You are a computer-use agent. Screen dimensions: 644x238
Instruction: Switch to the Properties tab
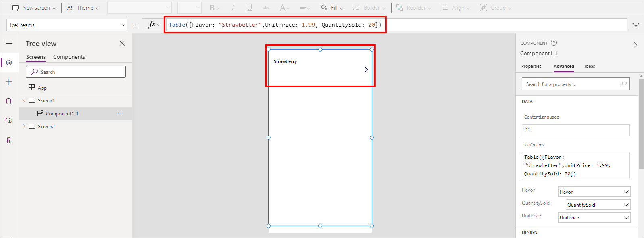(531, 66)
